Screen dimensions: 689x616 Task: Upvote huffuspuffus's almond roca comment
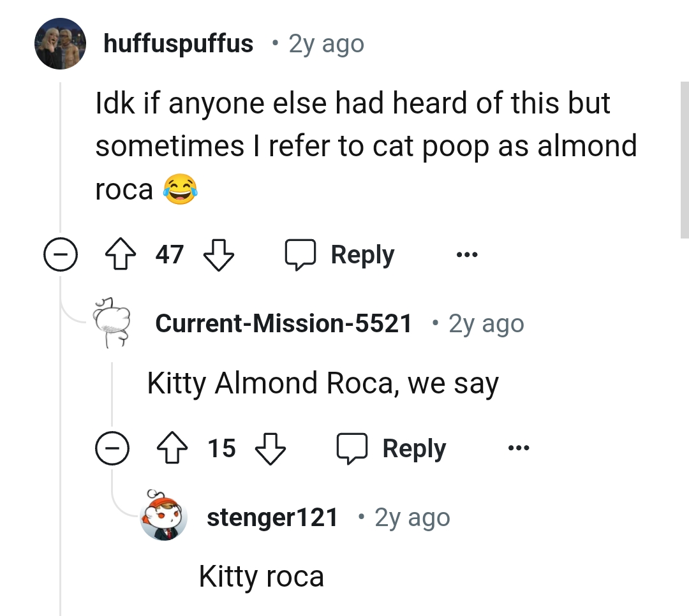121,253
